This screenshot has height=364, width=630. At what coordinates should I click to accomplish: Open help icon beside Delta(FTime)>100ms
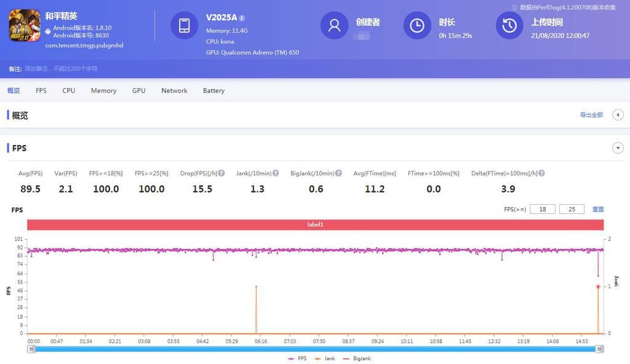tap(541, 173)
